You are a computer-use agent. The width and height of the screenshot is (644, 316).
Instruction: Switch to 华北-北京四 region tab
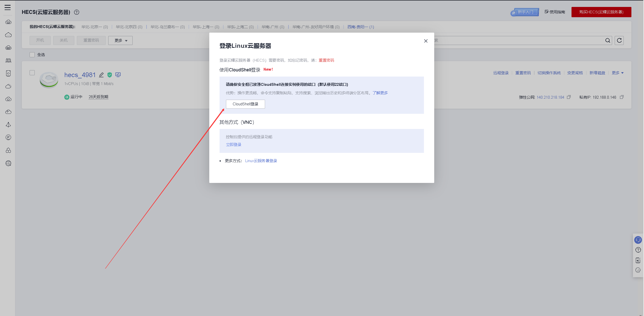pos(129,27)
